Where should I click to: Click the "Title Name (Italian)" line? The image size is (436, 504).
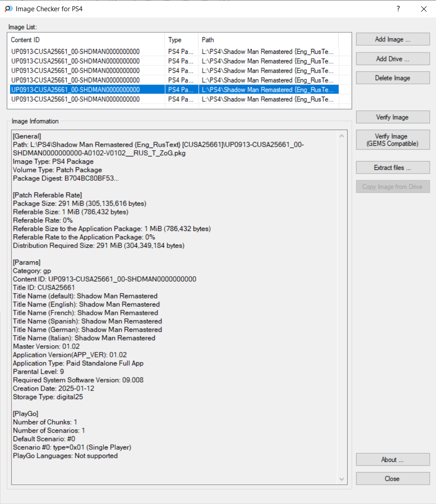tap(84, 338)
